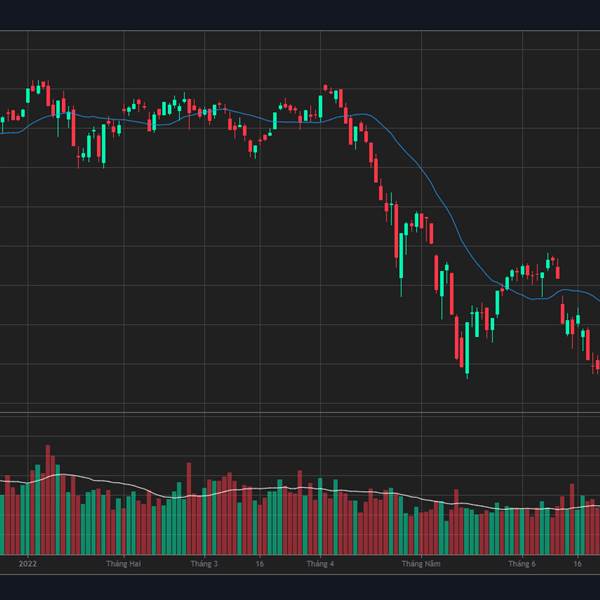
Task: Select the lowest green candle in mid-May
Action: (467, 349)
